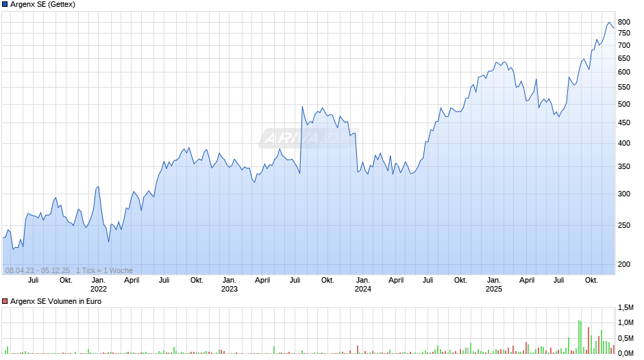The height and width of the screenshot is (360, 644).
Task: Click the 450 price axis label
Action: tap(624, 123)
